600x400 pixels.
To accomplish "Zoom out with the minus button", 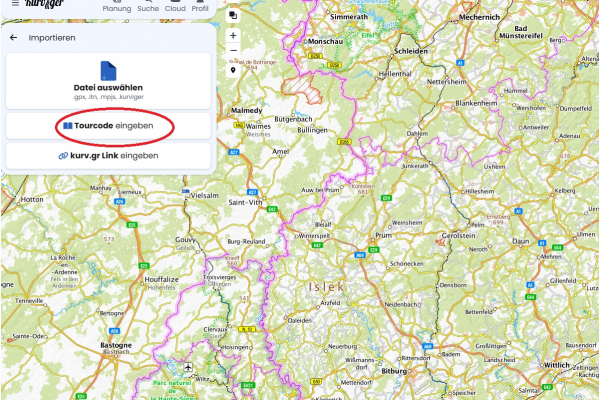I will pos(233,49).
